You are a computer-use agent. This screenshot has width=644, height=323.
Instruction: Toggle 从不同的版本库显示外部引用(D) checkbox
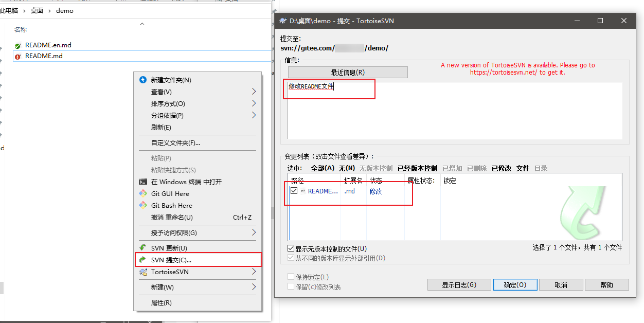pyautogui.click(x=291, y=258)
